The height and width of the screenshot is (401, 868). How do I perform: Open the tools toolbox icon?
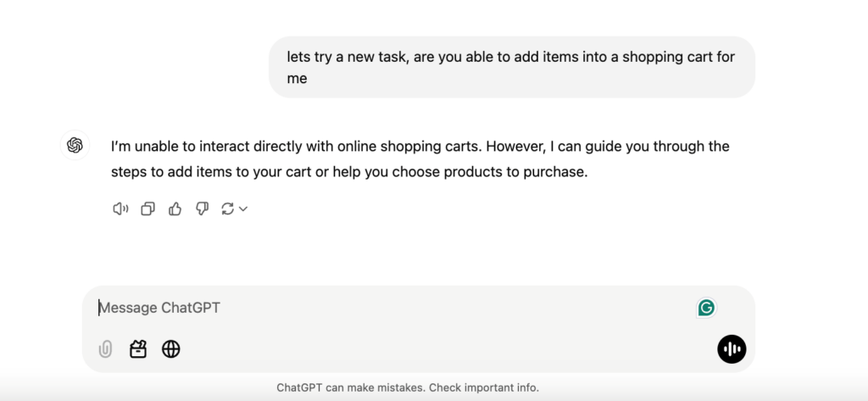tap(138, 349)
